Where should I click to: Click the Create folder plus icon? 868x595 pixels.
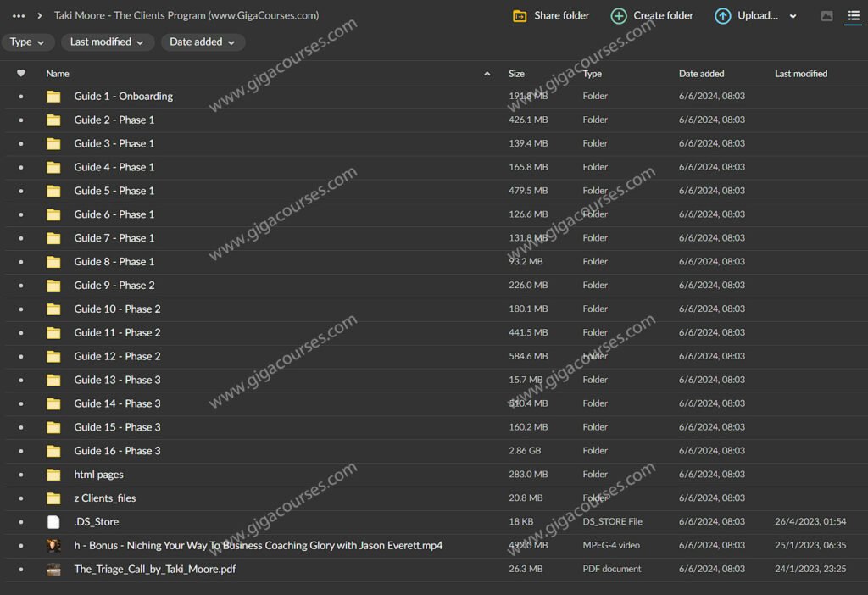[618, 16]
